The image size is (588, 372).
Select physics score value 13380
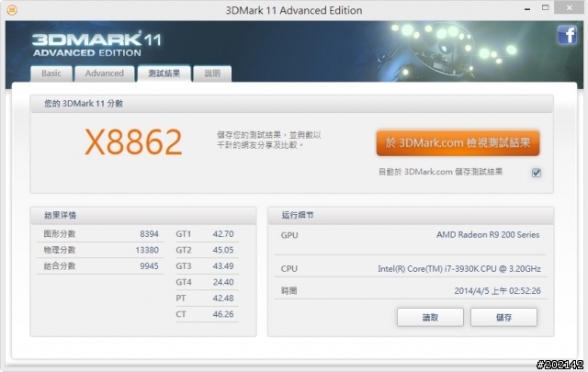pos(147,250)
